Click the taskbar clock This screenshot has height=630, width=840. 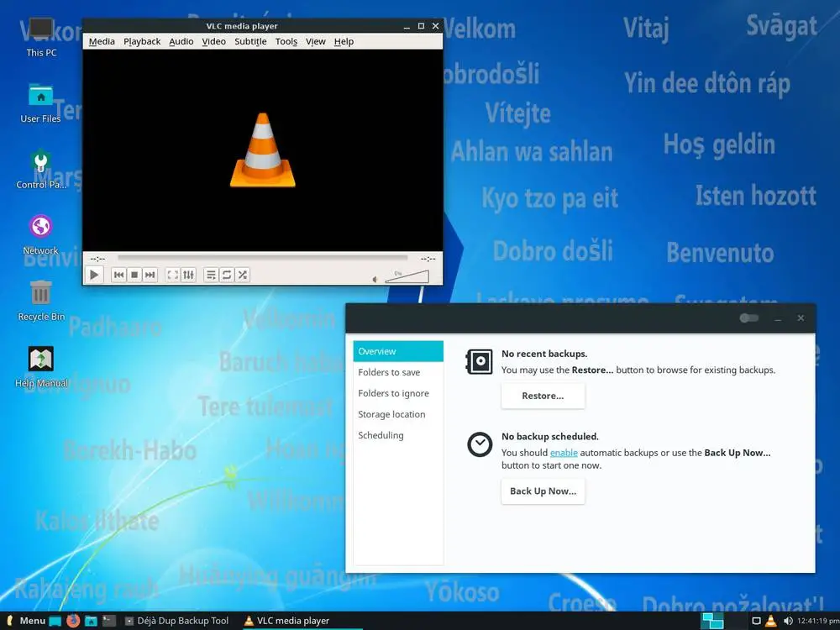(x=818, y=621)
